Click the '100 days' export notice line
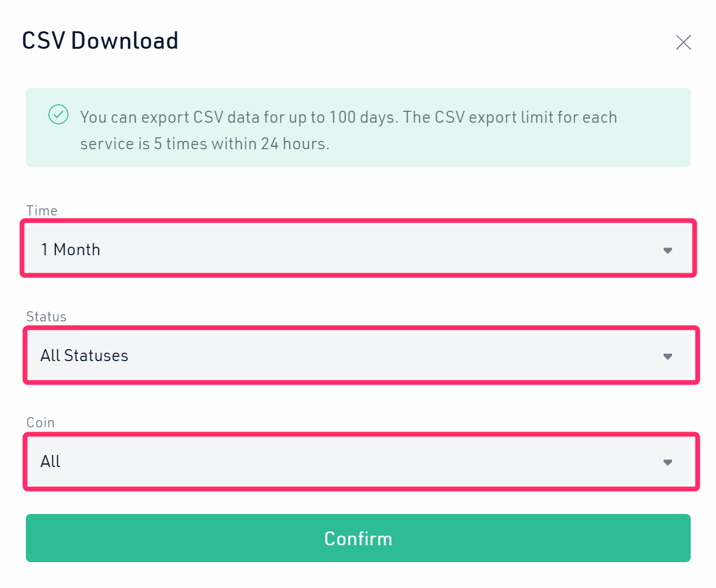The height and width of the screenshot is (588, 716). tap(348, 117)
